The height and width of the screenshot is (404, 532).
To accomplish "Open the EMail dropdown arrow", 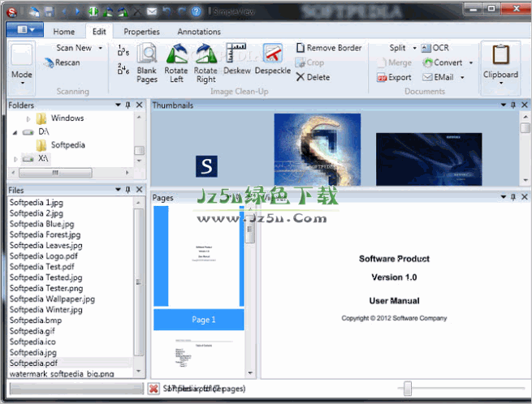I will coord(462,78).
